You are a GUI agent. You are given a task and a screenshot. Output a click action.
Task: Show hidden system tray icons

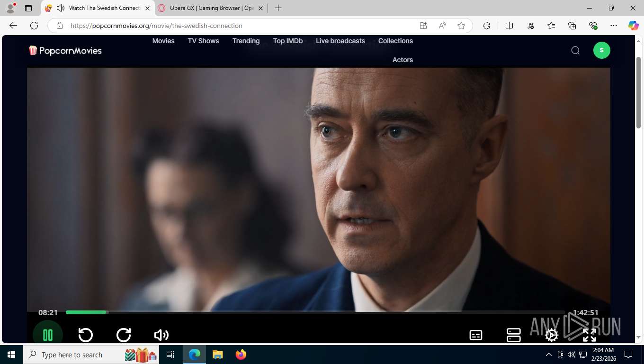coord(549,355)
